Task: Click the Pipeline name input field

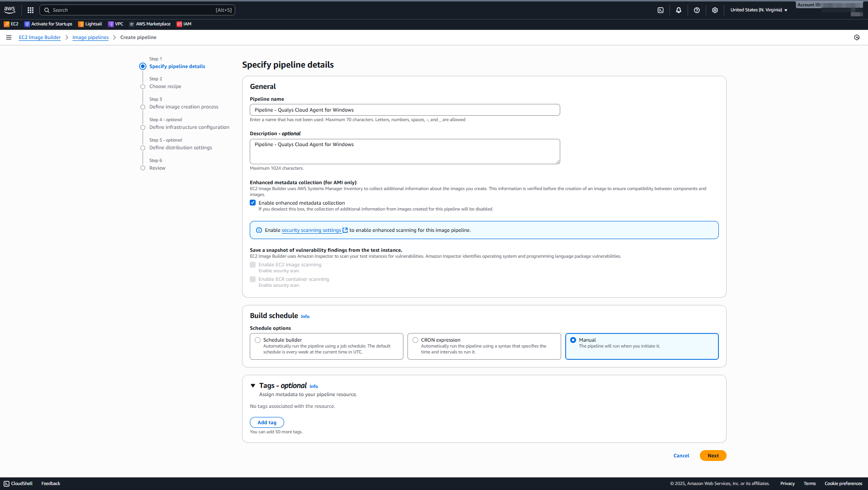Action: point(404,110)
